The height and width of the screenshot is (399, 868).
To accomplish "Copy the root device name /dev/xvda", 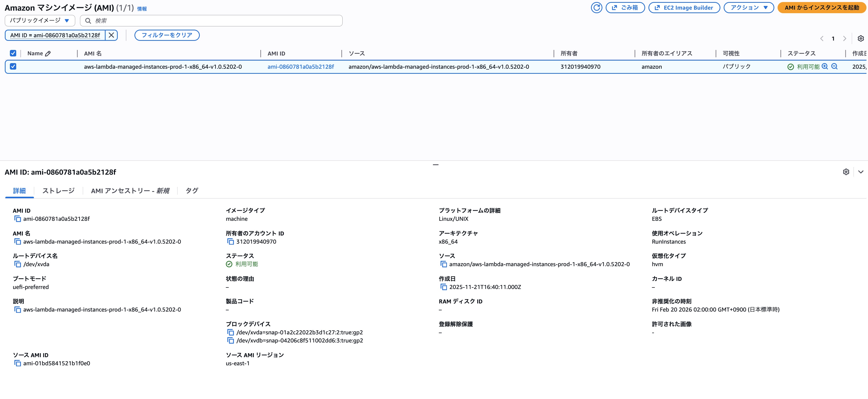I will tap(17, 264).
